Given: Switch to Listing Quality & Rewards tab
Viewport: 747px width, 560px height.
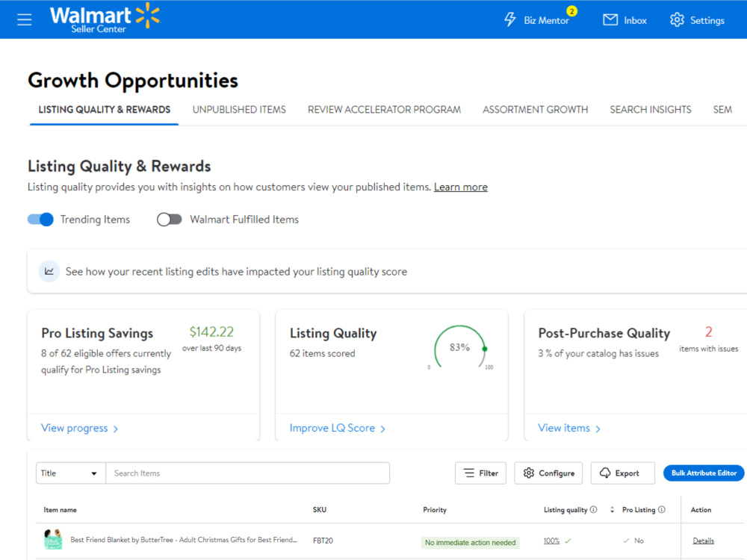Looking at the screenshot, I should tap(105, 110).
